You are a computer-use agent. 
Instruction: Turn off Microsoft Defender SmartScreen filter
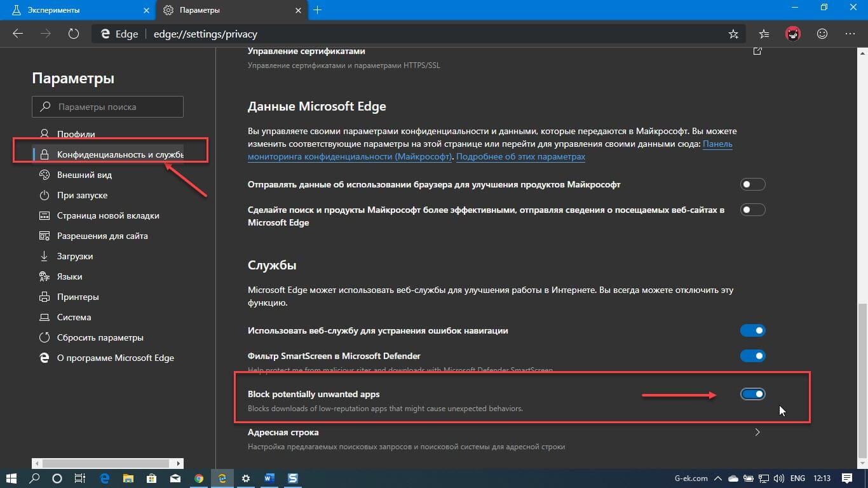[x=753, y=356]
